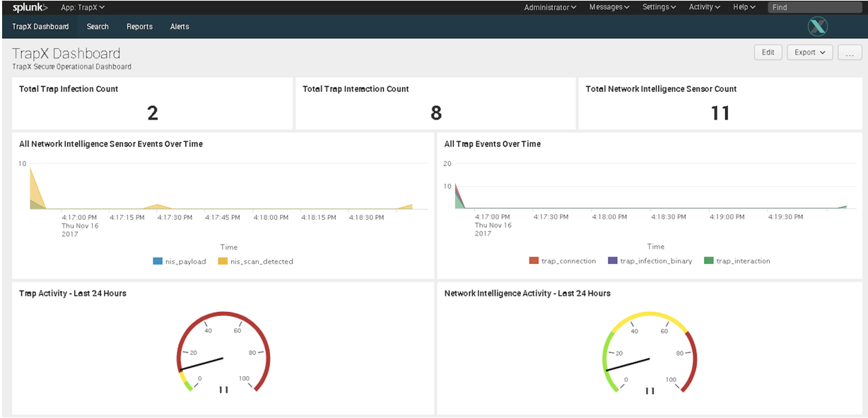Screen dimensions: 868x418
Task: Click the TrapX Dashboard page title
Action: (66, 53)
